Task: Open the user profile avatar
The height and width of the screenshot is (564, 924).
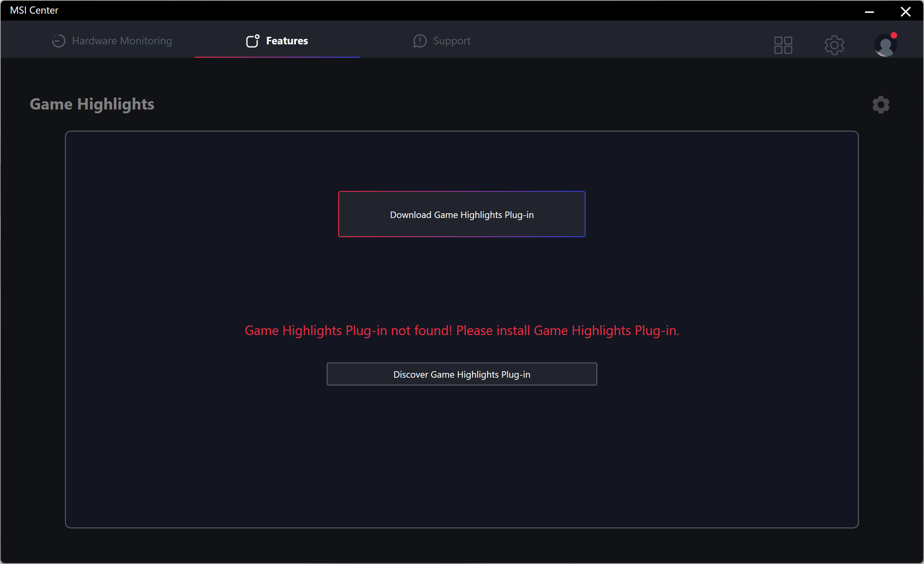Action: coord(885,46)
